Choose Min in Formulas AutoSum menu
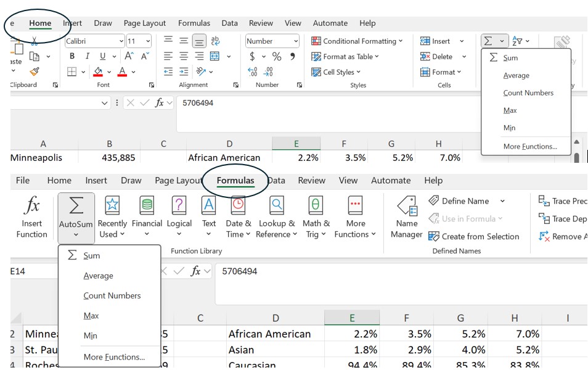 [91, 335]
